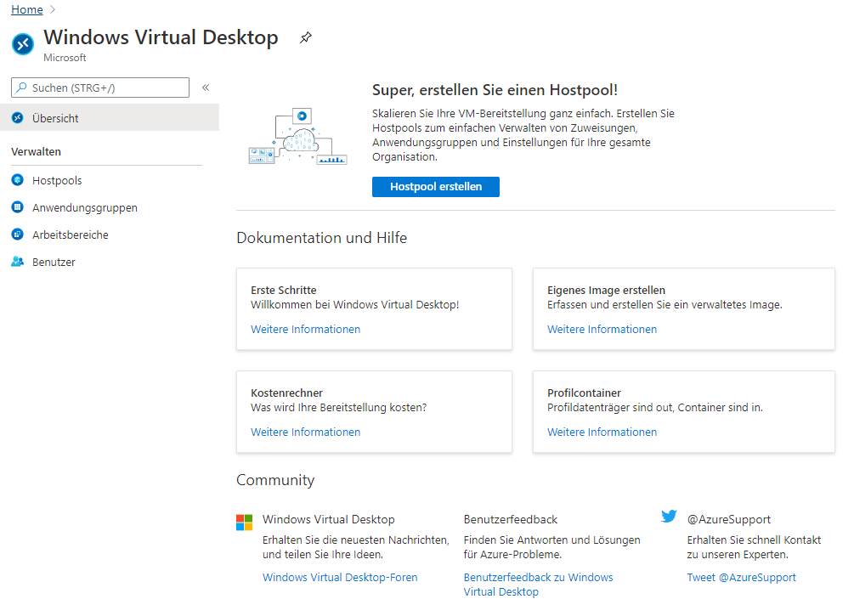Click the Anwendungsgruppen sidebar icon
Viewport: 854px width, 616px height.
(x=18, y=207)
